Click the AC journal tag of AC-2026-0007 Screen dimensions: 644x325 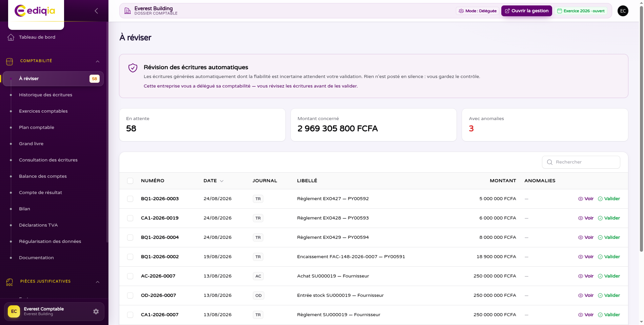pos(258,276)
